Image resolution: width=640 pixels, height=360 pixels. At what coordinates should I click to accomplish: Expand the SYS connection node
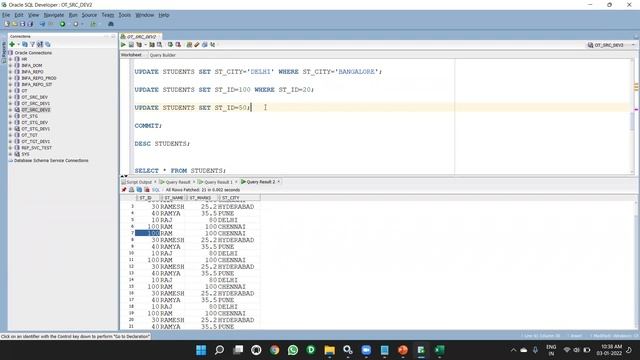[11, 154]
